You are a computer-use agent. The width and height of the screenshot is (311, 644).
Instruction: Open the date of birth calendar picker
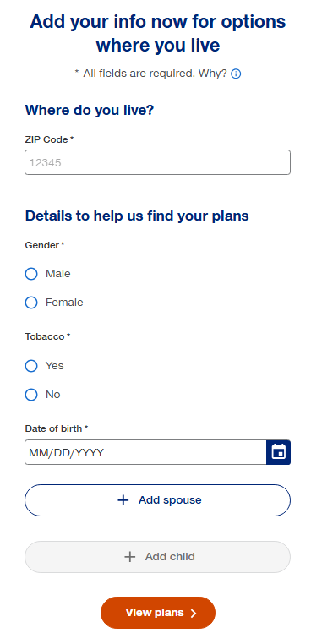pos(279,452)
